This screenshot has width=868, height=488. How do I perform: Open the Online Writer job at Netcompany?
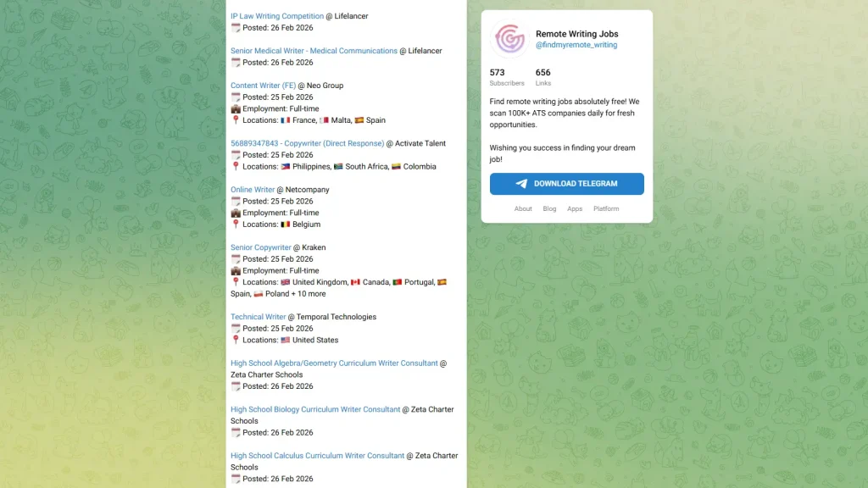pyautogui.click(x=253, y=190)
